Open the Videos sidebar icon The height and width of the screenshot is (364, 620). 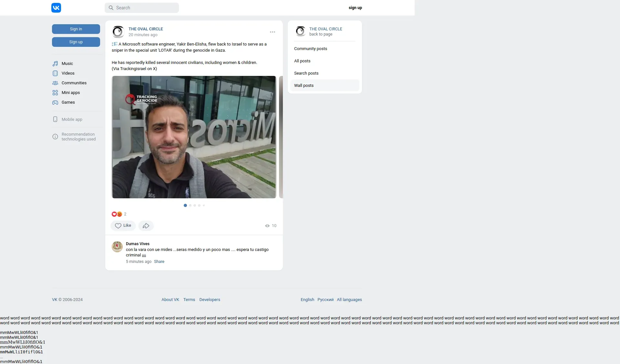(x=55, y=73)
